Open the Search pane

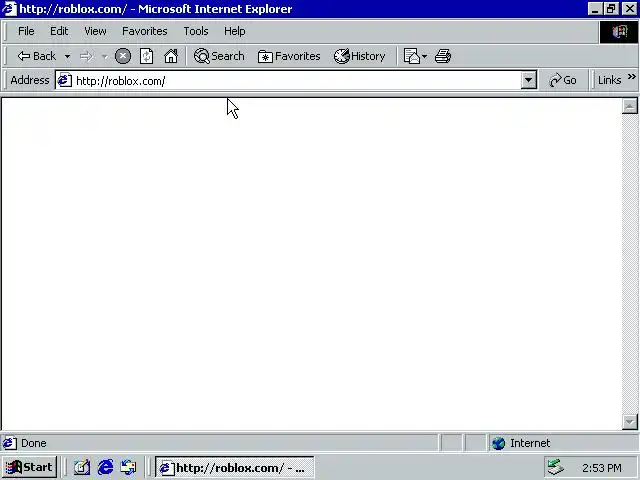tap(219, 56)
